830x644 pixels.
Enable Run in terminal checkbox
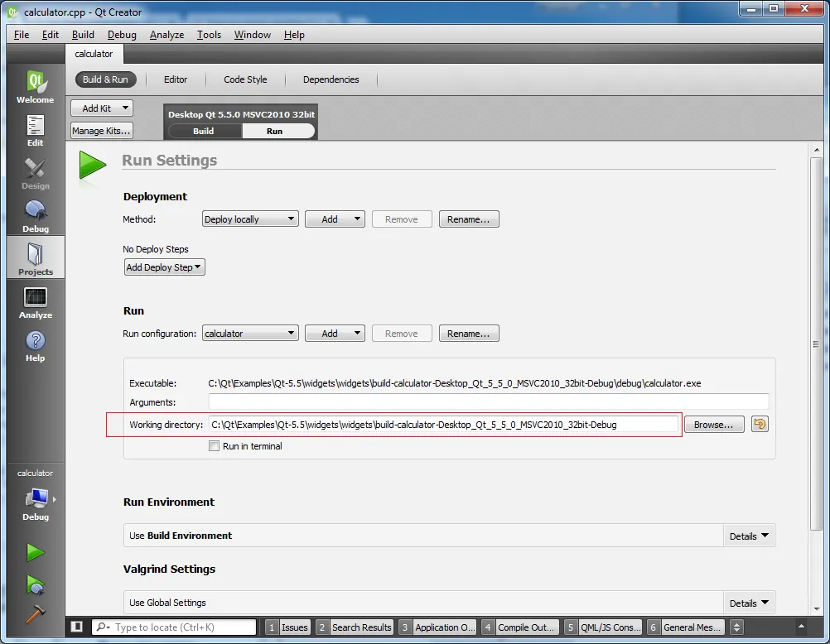214,446
